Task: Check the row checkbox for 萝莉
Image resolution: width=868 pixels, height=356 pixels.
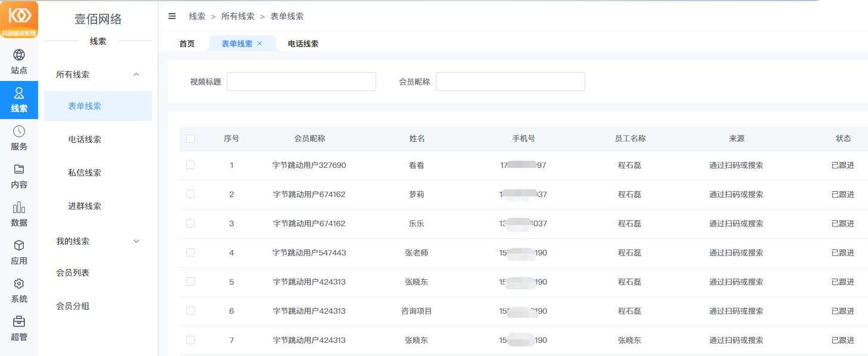Action: (191, 194)
